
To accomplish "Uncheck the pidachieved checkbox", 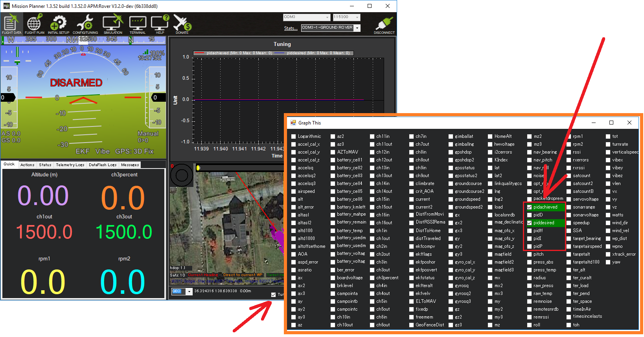I will point(530,207).
